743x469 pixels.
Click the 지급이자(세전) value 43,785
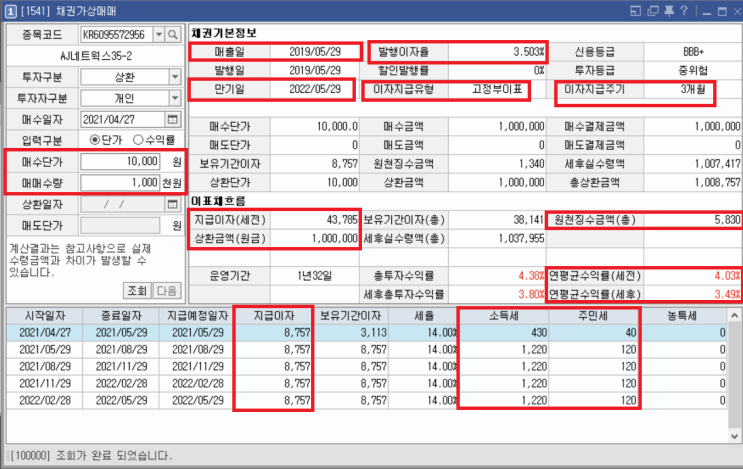click(x=342, y=220)
